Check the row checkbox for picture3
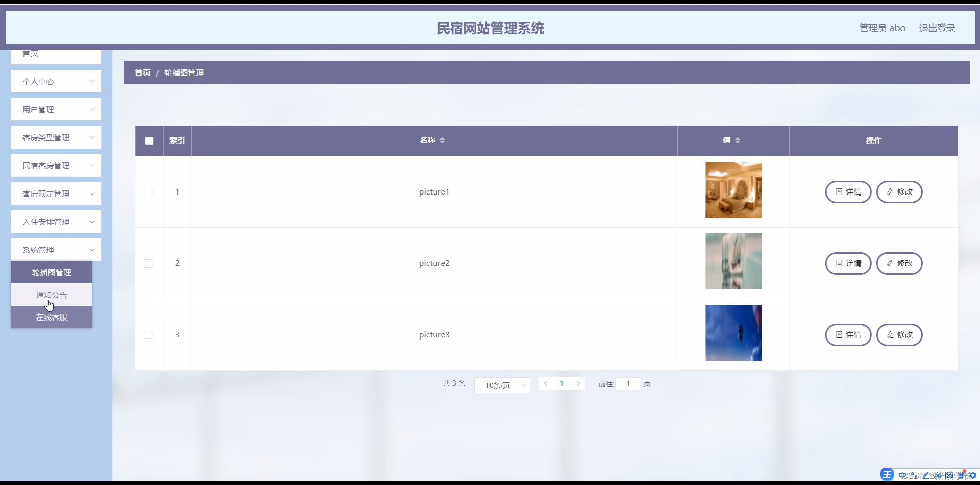The height and width of the screenshot is (485, 980). pyautogui.click(x=149, y=335)
